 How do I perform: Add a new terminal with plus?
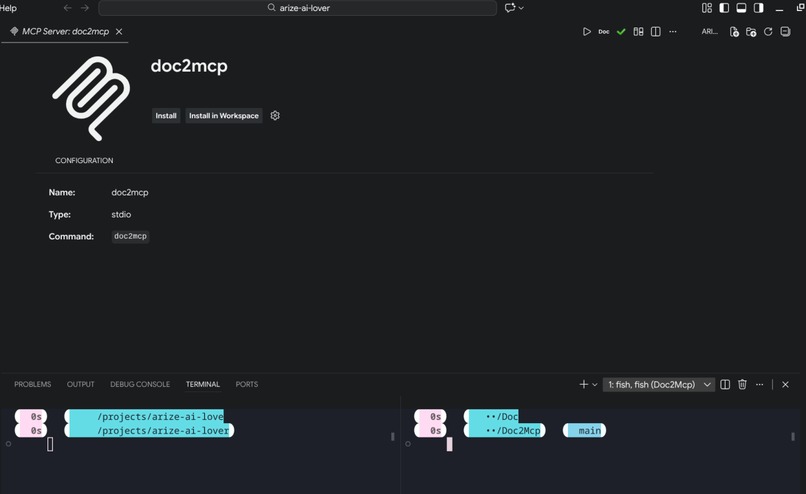pyautogui.click(x=583, y=385)
